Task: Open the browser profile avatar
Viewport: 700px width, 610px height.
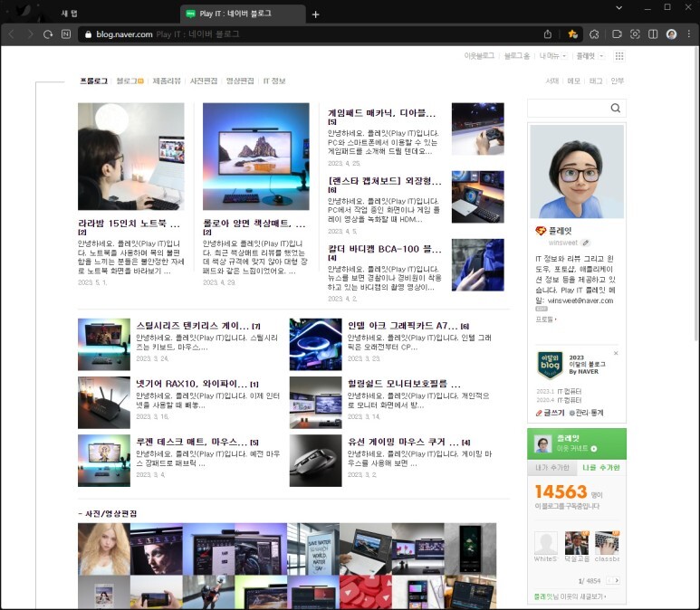Action: pyautogui.click(x=671, y=34)
